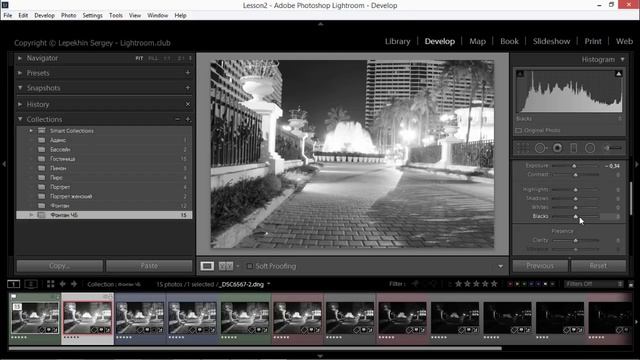Click the Exposure slider handle
640x360 pixels.
(x=574, y=166)
